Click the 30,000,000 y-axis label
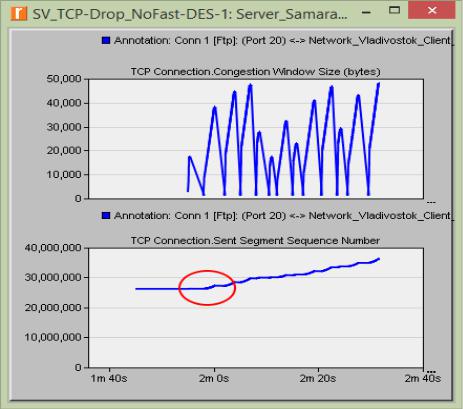Viewport: 463px width, 409px height. coord(53,277)
